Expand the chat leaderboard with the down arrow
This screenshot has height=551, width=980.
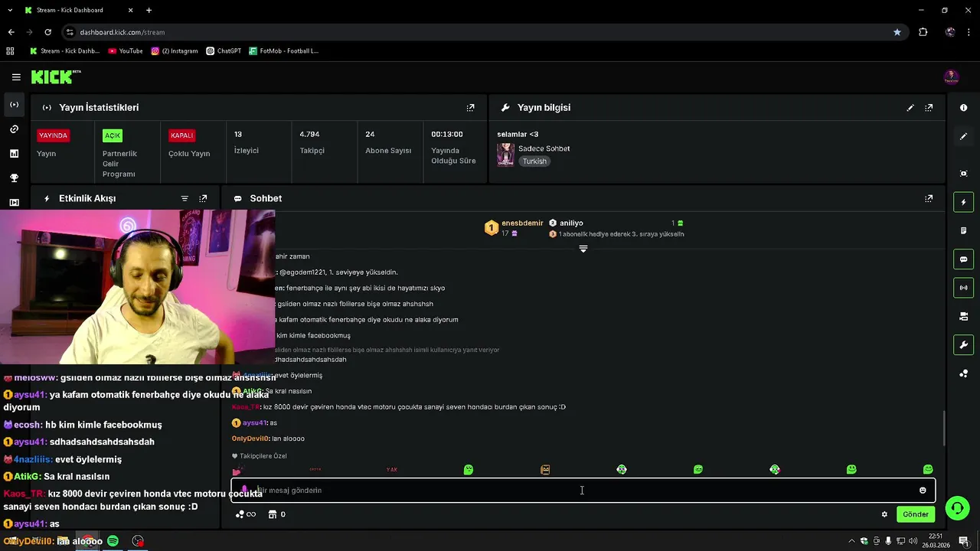point(583,249)
